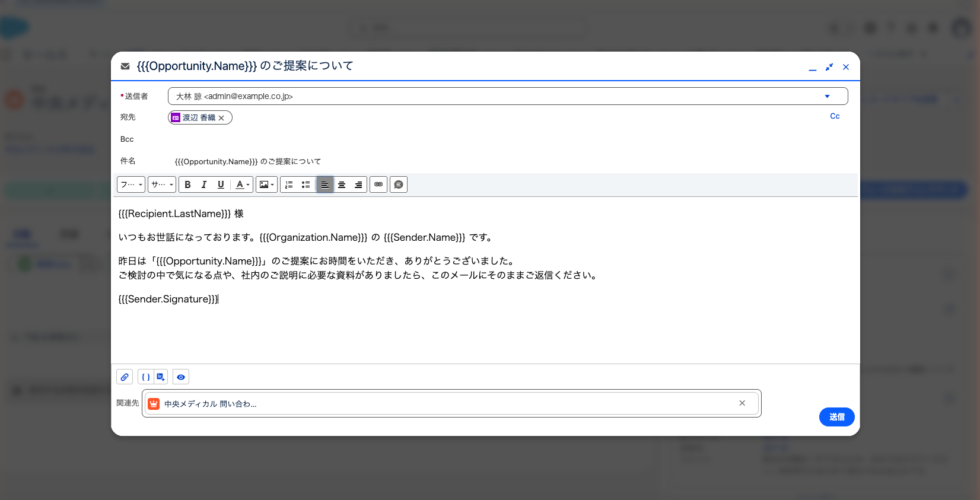980x500 pixels.
Task: Click the envelope icon in the composer header
Action: click(x=125, y=66)
